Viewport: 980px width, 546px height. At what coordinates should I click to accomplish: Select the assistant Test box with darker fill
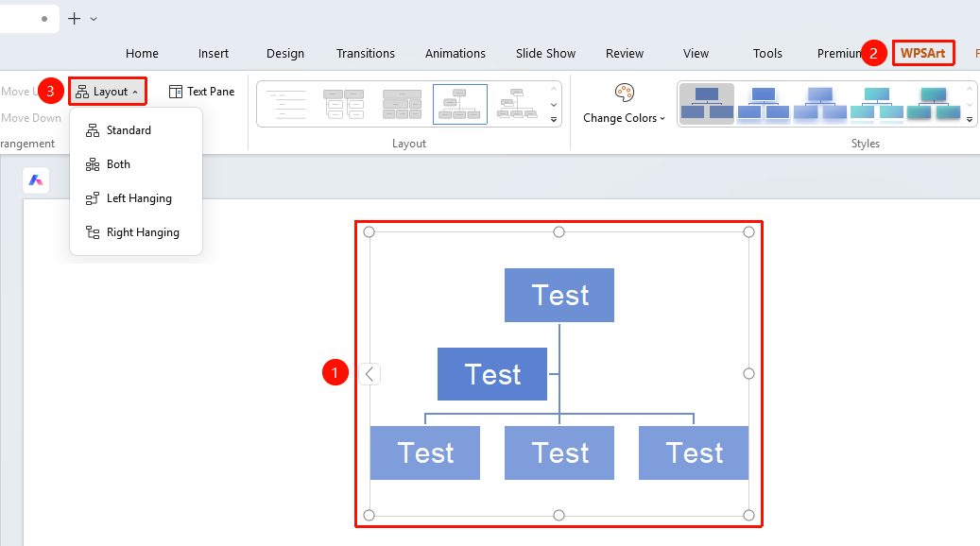492,374
